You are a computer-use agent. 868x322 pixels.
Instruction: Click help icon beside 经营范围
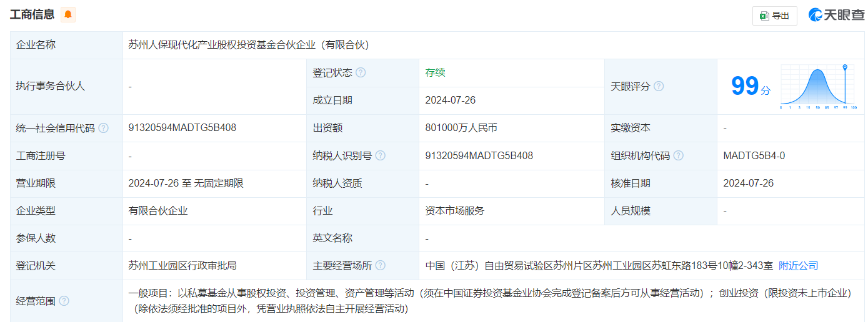click(x=64, y=301)
